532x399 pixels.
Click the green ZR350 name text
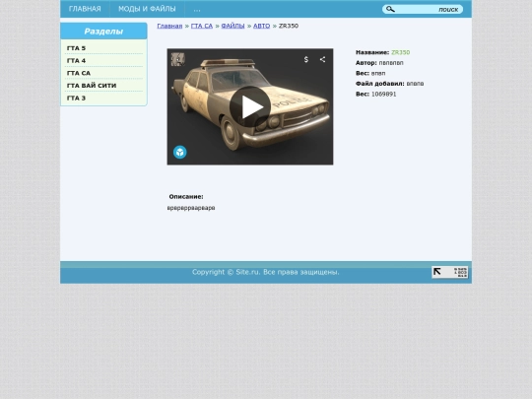coord(400,52)
